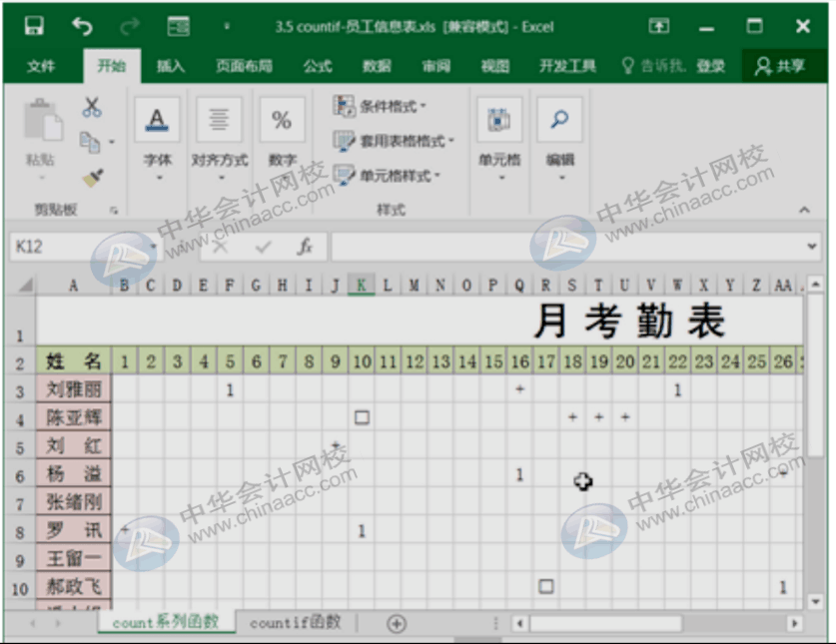Screen dimensions: 836x644
Task: Switch to the 公式 ribbon tab
Action: point(318,66)
